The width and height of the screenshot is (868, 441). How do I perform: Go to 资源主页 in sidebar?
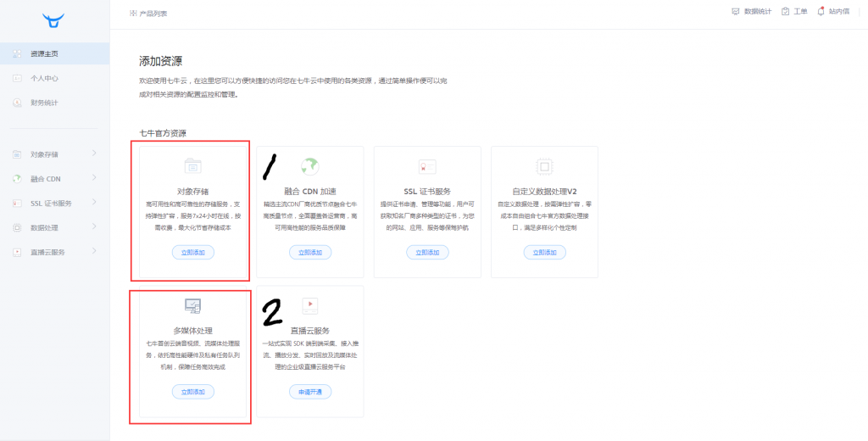point(55,53)
